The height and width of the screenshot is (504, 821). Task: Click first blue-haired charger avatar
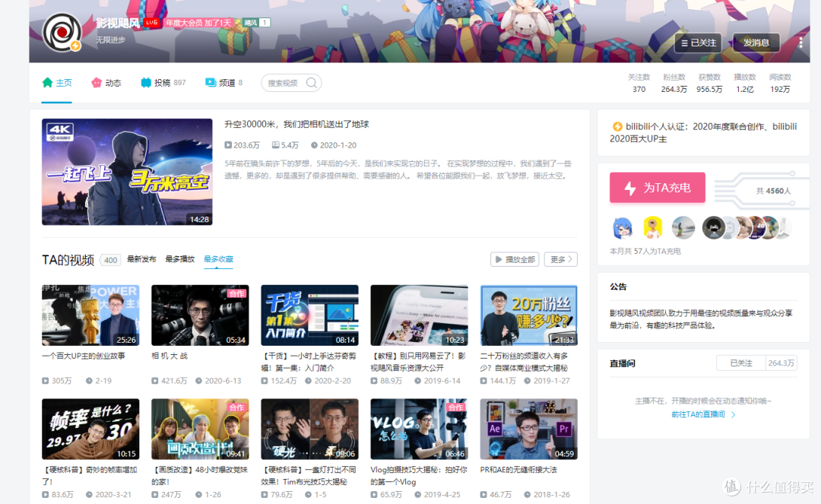click(622, 227)
